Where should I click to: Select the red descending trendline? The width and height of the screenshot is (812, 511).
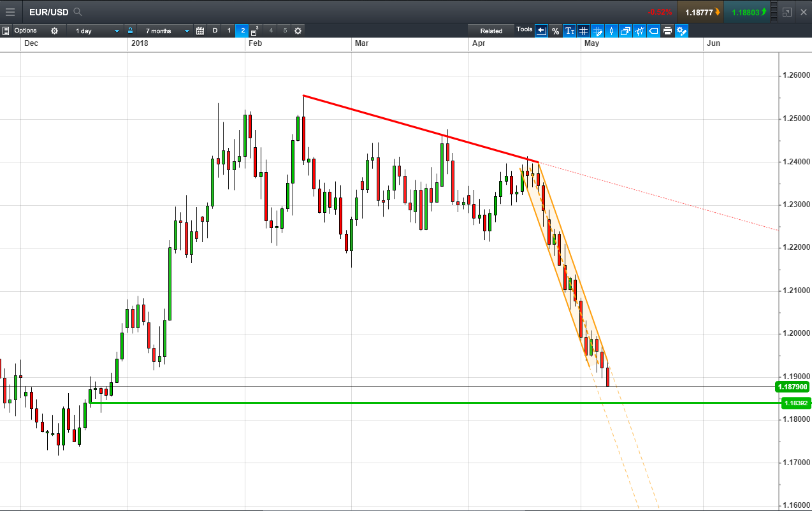point(421,129)
